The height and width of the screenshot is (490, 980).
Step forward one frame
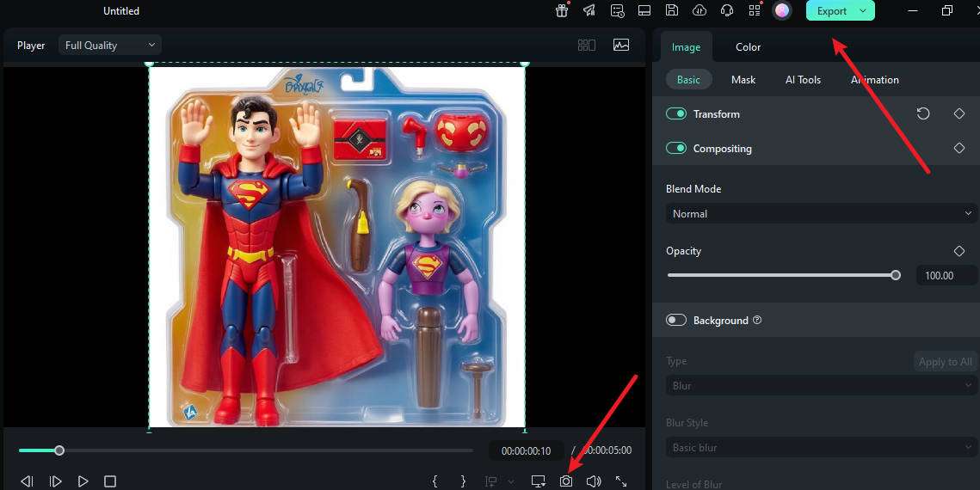coord(55,481)
